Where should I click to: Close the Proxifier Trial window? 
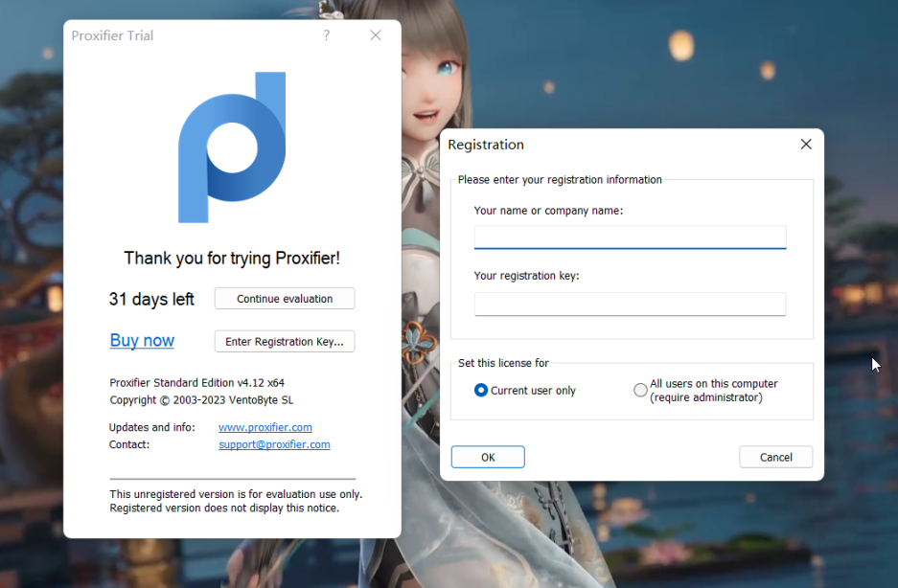(376, 35)
